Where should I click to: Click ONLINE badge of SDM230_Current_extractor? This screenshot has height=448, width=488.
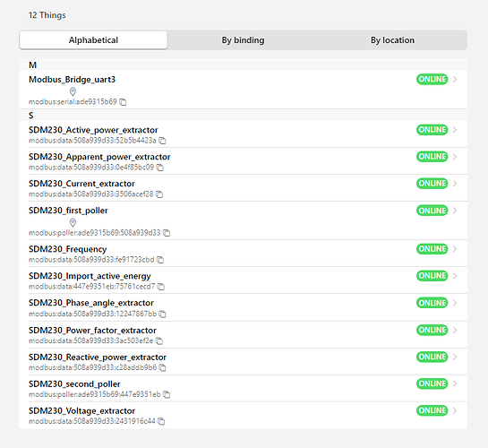tap(432, 184)
